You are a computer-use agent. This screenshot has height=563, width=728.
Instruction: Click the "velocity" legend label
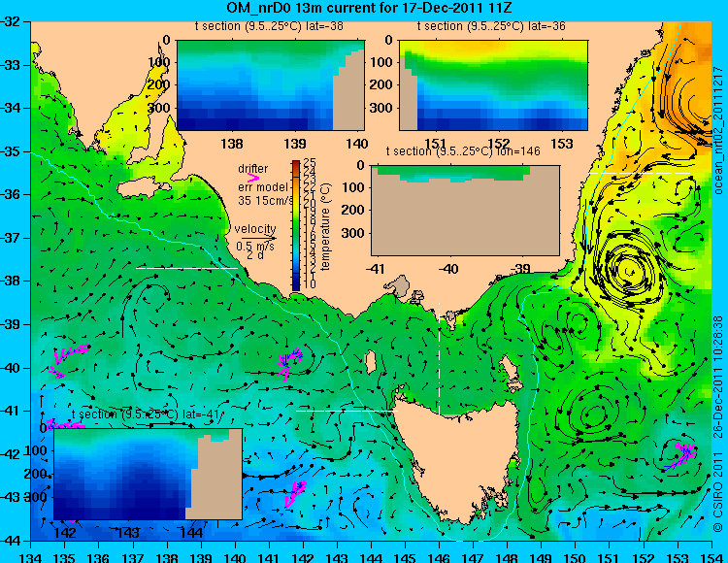click(255, 229)
